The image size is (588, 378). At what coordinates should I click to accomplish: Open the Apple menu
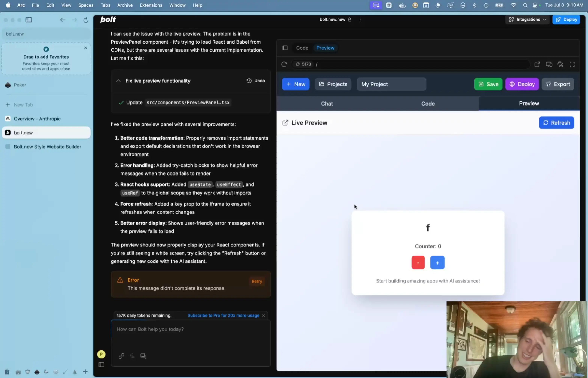point(8,5)
